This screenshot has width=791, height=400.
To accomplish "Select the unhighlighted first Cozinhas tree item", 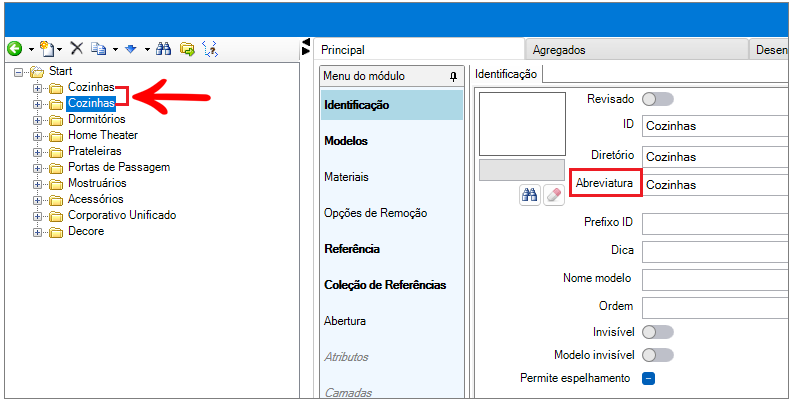I will click(x=91, y=87).
